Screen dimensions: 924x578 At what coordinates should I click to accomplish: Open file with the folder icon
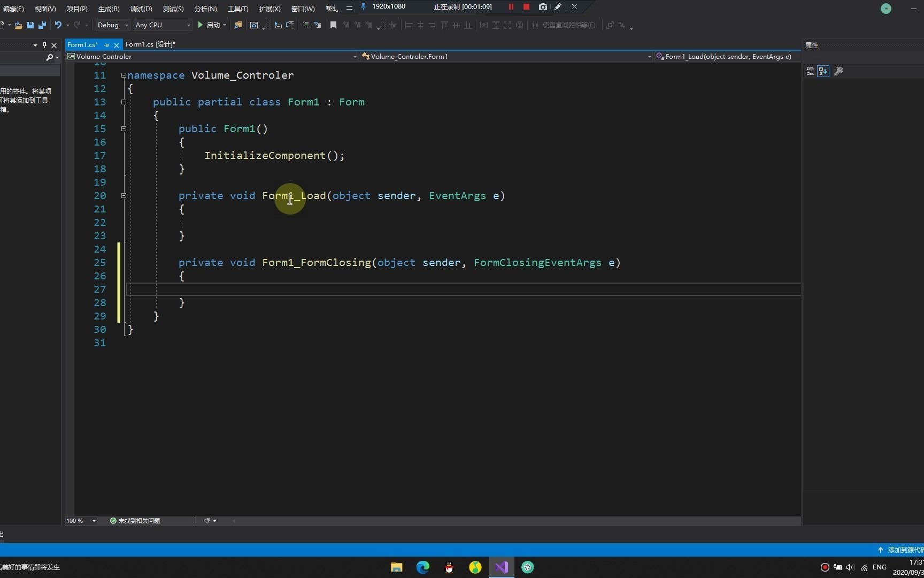point(18,25)
